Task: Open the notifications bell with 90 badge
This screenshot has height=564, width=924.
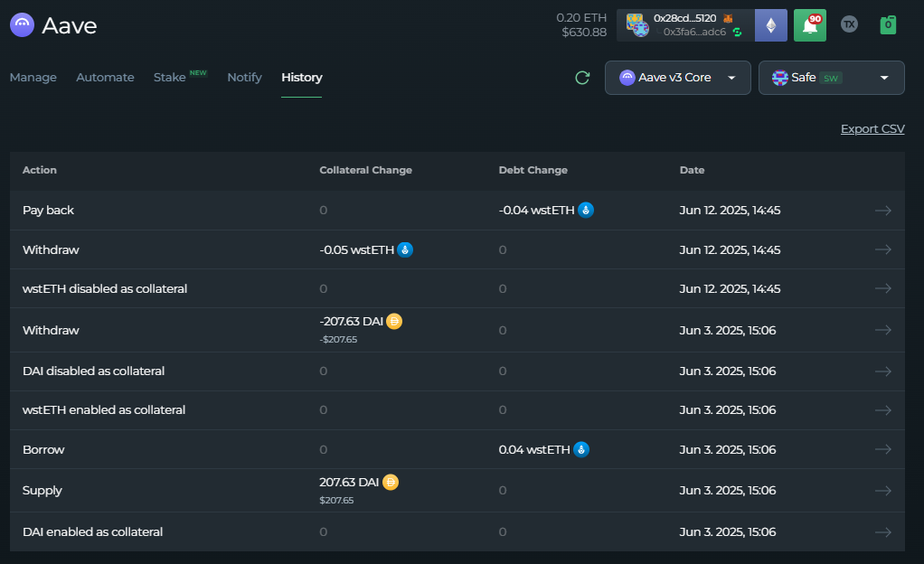Action: [809, 25]
